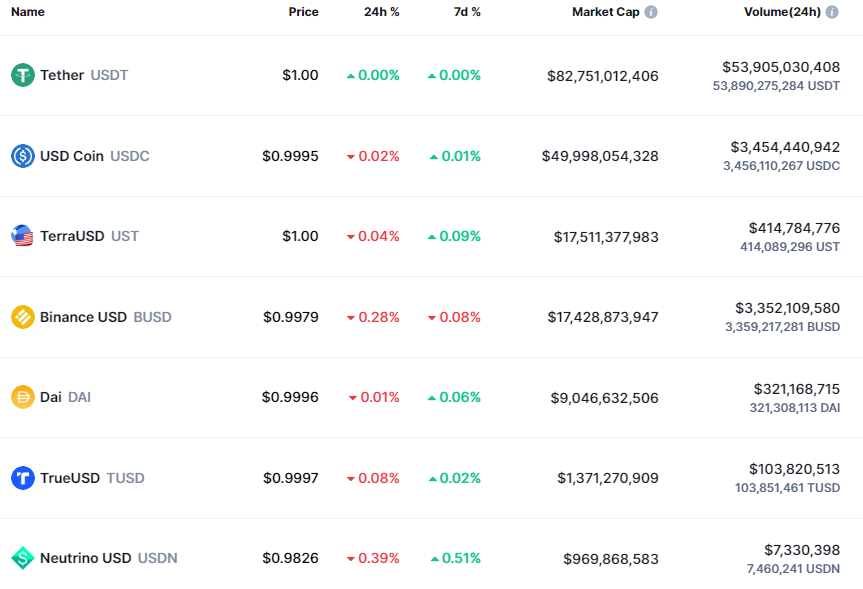Sort by the Price column header

click(x=303, y=12)
